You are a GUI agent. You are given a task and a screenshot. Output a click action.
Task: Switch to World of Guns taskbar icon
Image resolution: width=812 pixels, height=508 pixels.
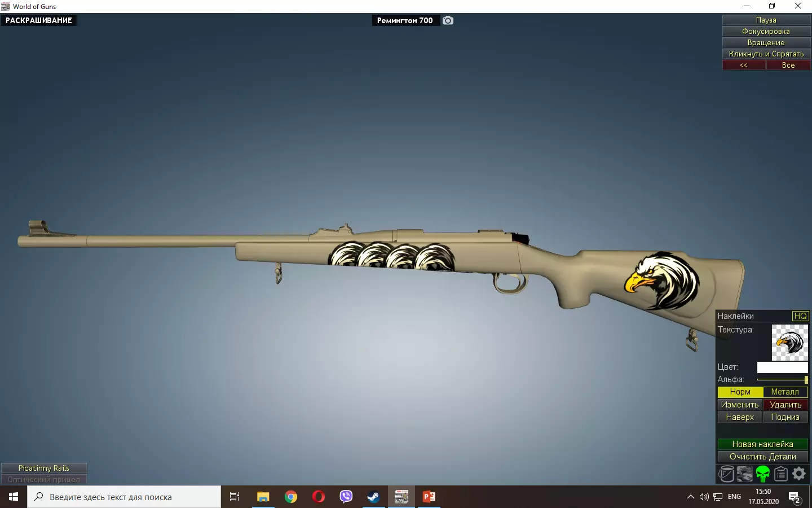(401, 497)
